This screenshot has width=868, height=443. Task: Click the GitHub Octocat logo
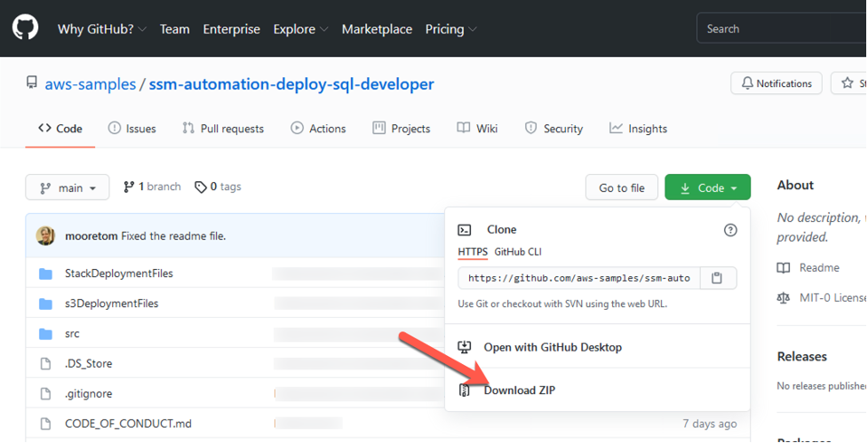pos(26,28)
